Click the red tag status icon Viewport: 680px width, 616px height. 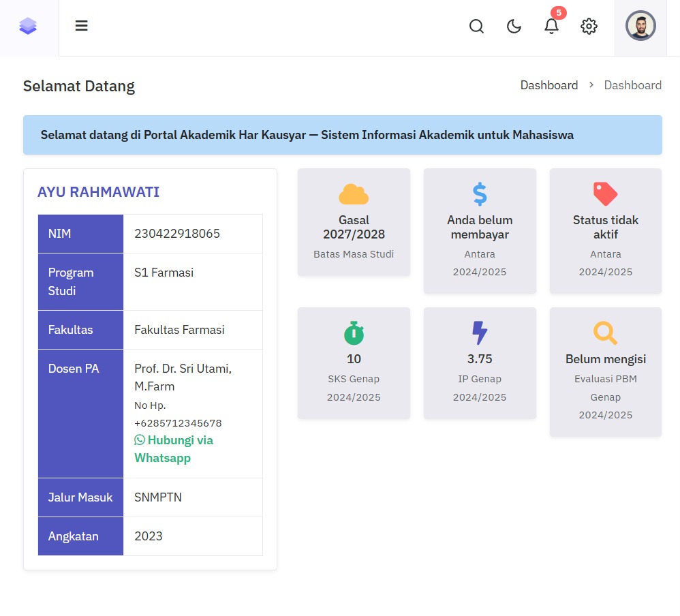tap(605, 194)
